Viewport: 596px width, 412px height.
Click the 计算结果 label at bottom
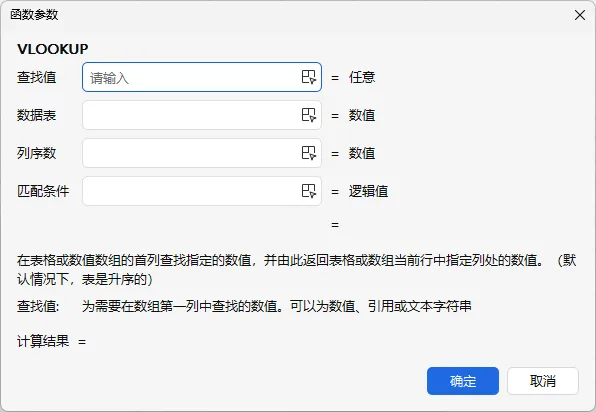[43, 341]
